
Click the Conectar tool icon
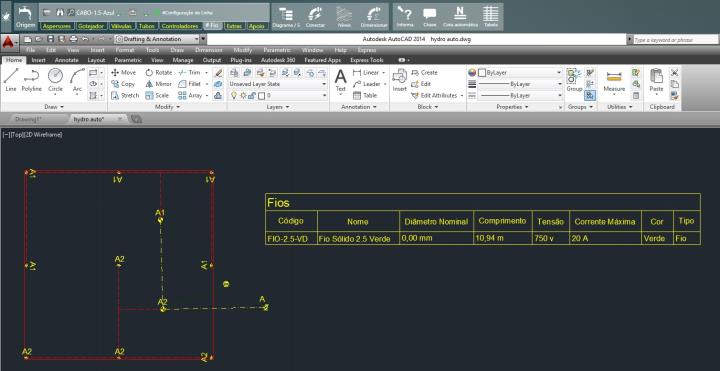[315, 17]
